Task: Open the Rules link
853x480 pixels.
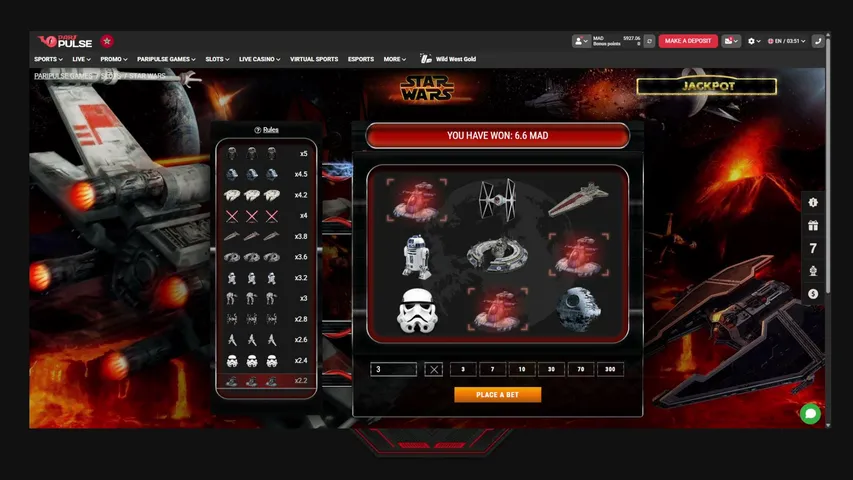Action: pyautogui.click(x=267, y=130)
